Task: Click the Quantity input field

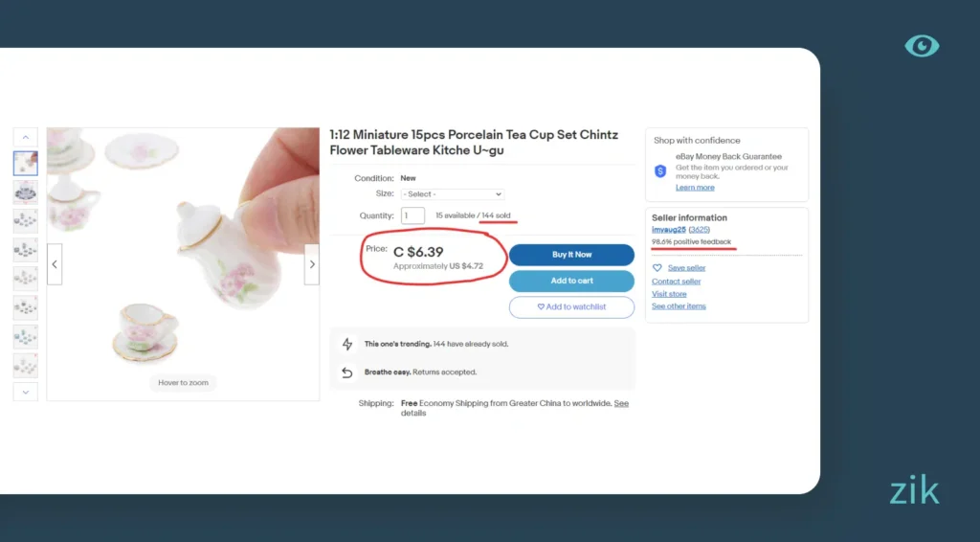Action: tap(412, 216)
